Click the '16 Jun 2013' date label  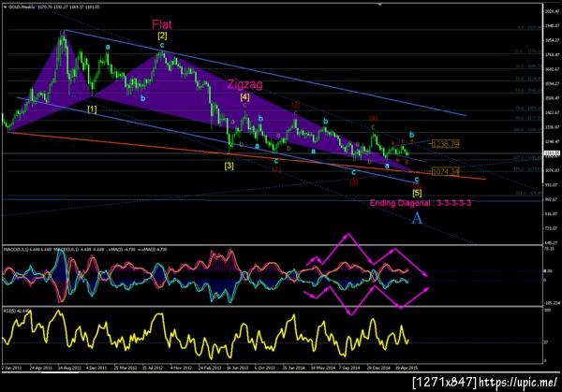(238, 368)
